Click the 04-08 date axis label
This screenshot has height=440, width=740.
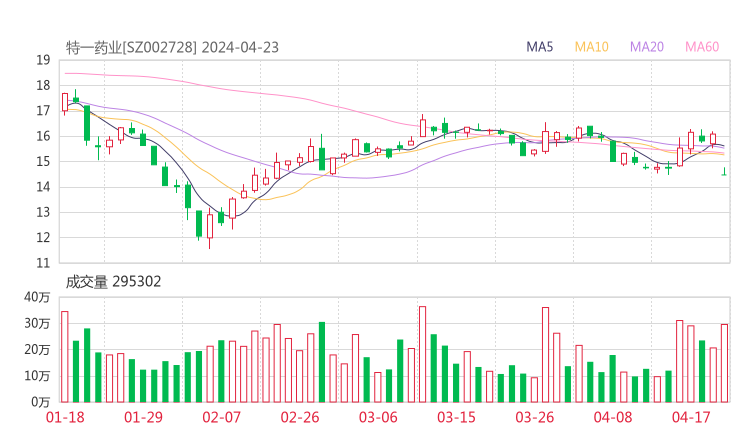(613, 417)
